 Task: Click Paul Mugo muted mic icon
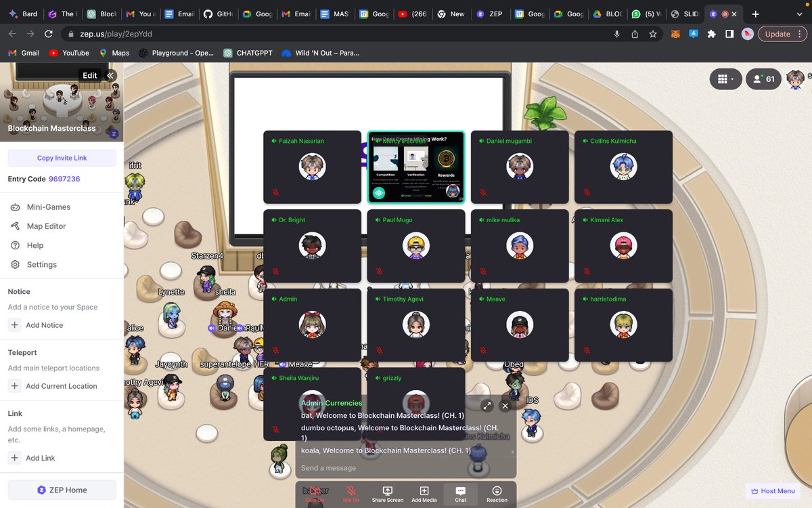click(x=379, y=272)
